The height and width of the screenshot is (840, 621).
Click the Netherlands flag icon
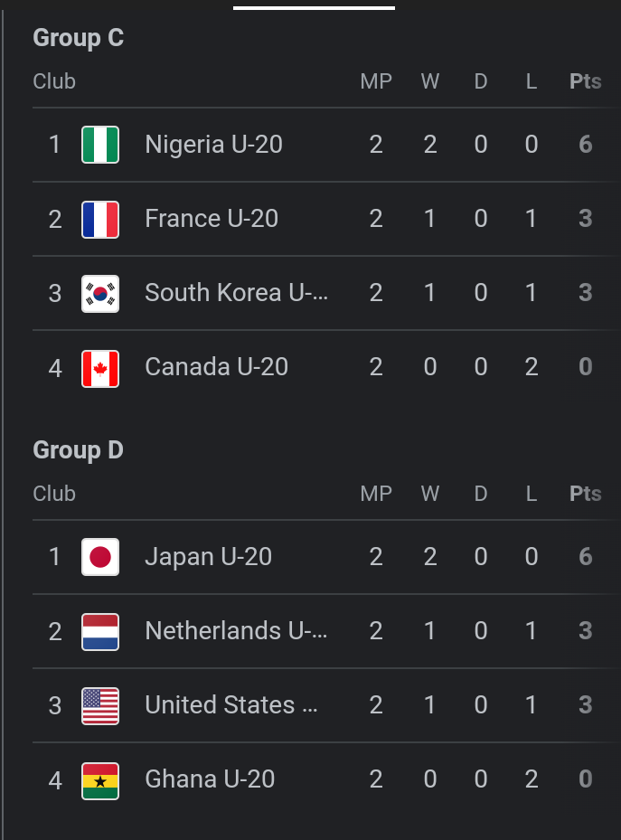point(100,631)
